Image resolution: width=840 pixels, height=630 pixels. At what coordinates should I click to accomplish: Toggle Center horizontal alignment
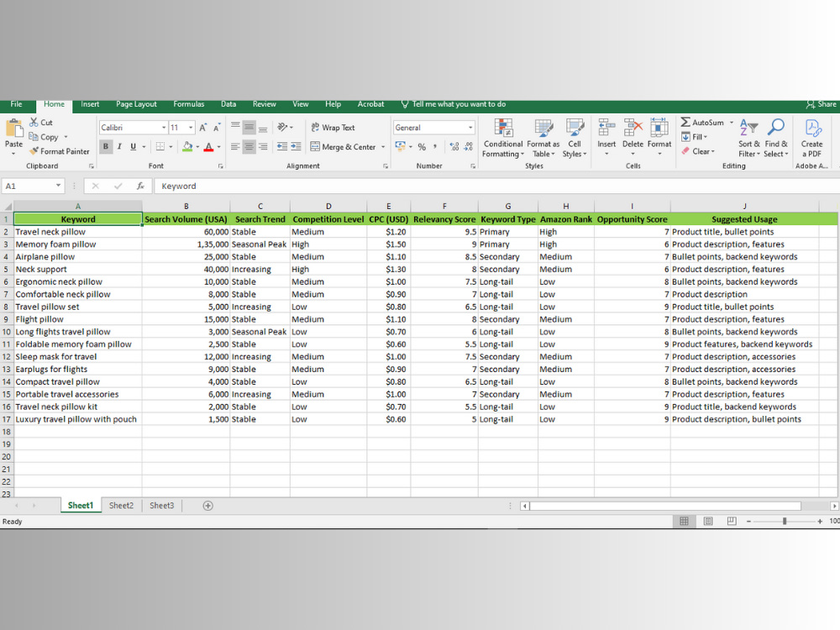coord(249,146)
